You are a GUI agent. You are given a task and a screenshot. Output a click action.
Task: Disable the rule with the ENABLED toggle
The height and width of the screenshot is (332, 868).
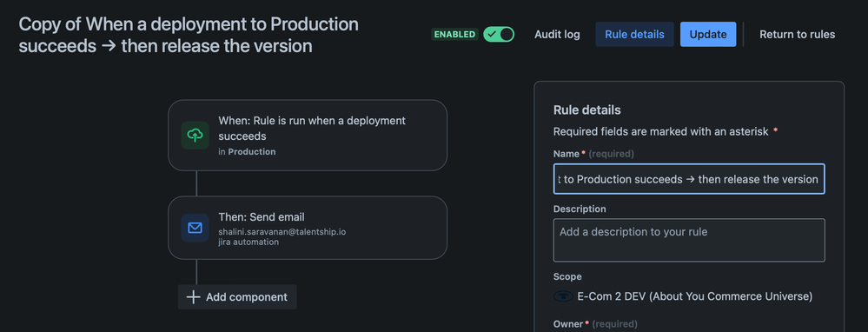499,34
